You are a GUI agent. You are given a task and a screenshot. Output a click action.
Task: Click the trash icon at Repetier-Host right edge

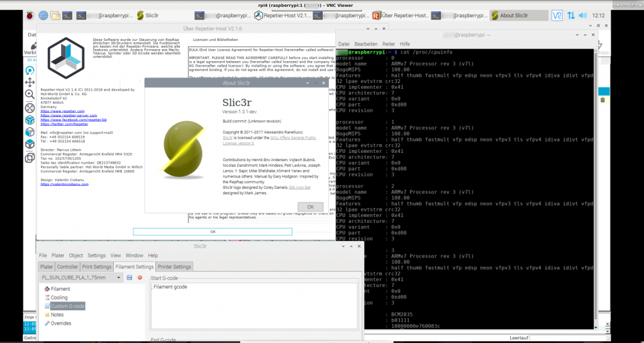[x=602, y=100]
